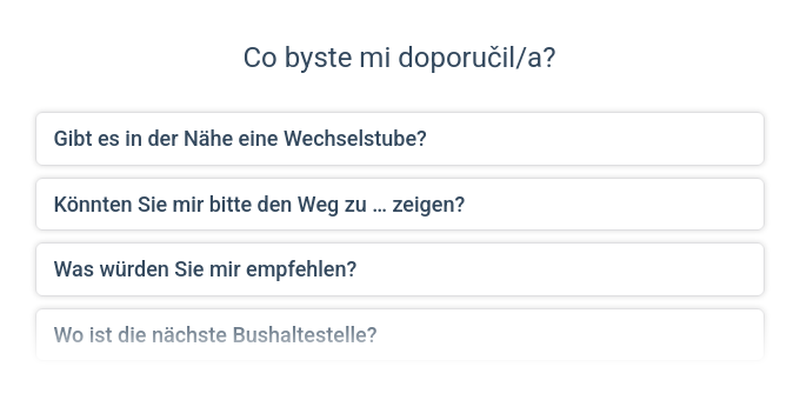This screenshot has width=800, height=400.
Task: Answer with the sentence ending in "zeigen?"
Action: (x=400, y=204)
